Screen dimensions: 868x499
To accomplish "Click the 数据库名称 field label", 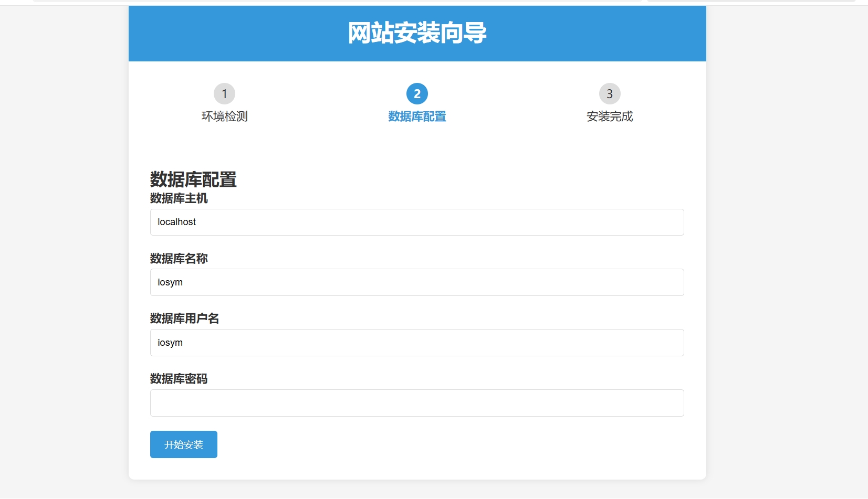I will (x=178, y=259).
